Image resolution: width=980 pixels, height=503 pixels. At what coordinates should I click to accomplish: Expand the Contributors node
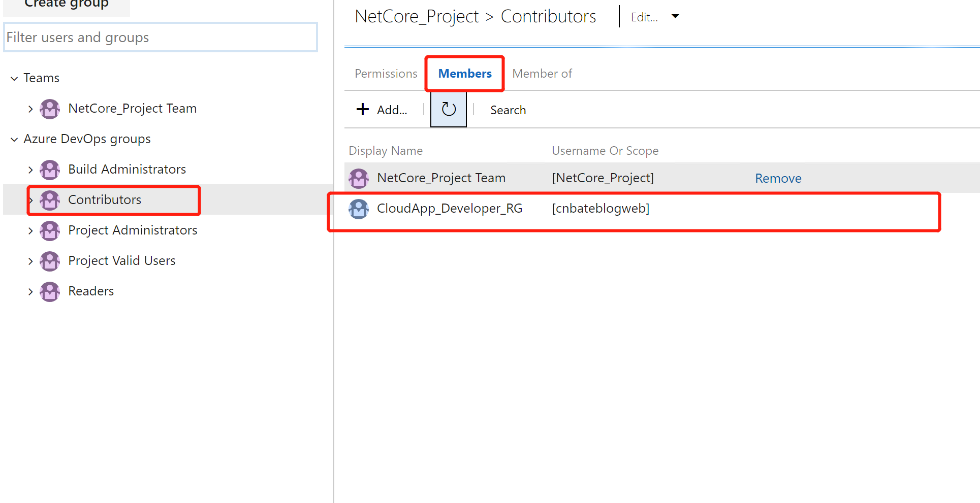30,200
